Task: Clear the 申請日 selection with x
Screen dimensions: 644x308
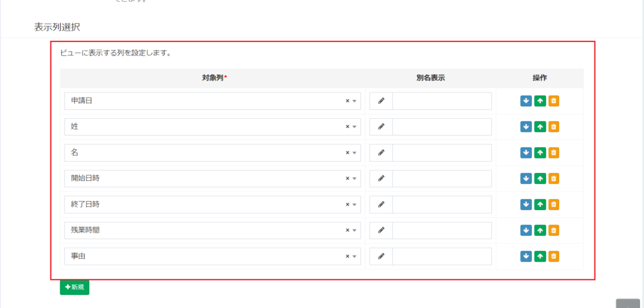Action: pyautogui.click(x=347, y=101)
